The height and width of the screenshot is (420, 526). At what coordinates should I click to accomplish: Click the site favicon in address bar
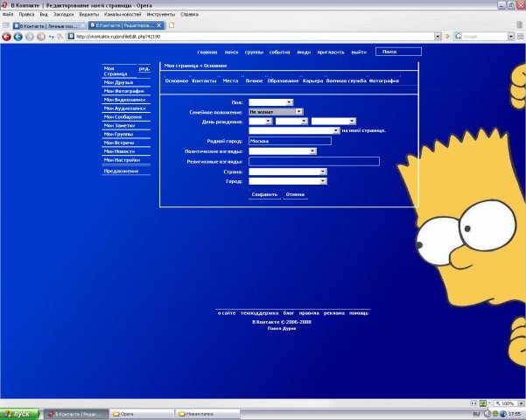[71, 36]
